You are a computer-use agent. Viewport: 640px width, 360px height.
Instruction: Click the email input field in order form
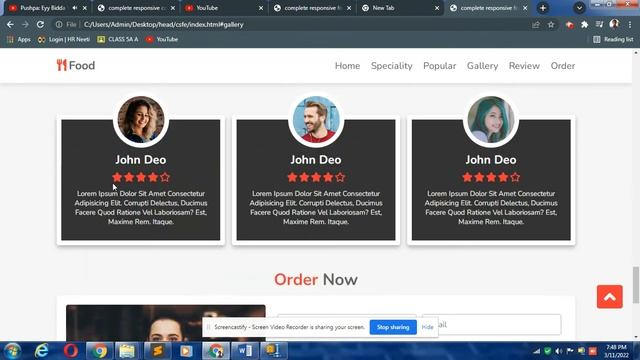(491, 325)
